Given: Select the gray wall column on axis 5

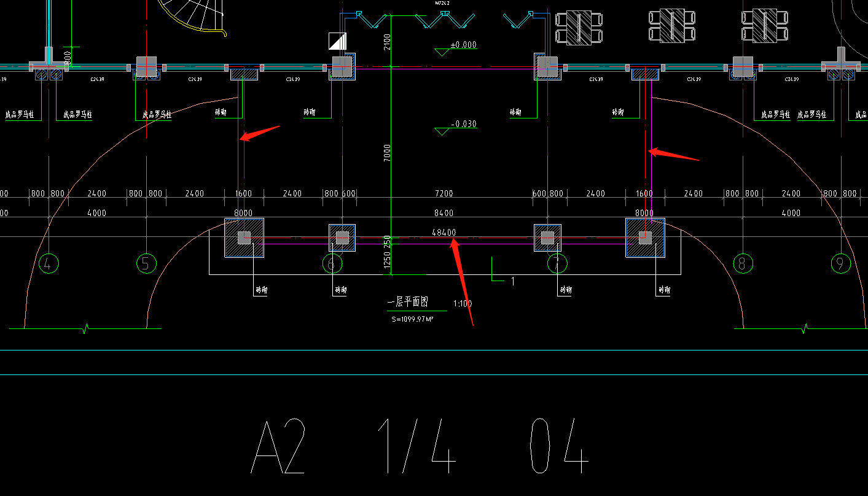Looking at the screenshot, I should (146, 66).
